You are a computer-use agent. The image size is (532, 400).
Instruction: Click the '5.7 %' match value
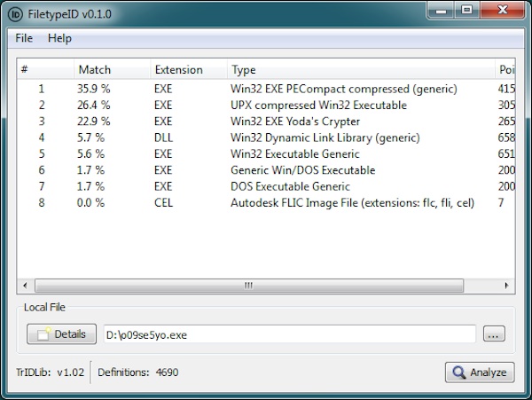click(90, 137)
